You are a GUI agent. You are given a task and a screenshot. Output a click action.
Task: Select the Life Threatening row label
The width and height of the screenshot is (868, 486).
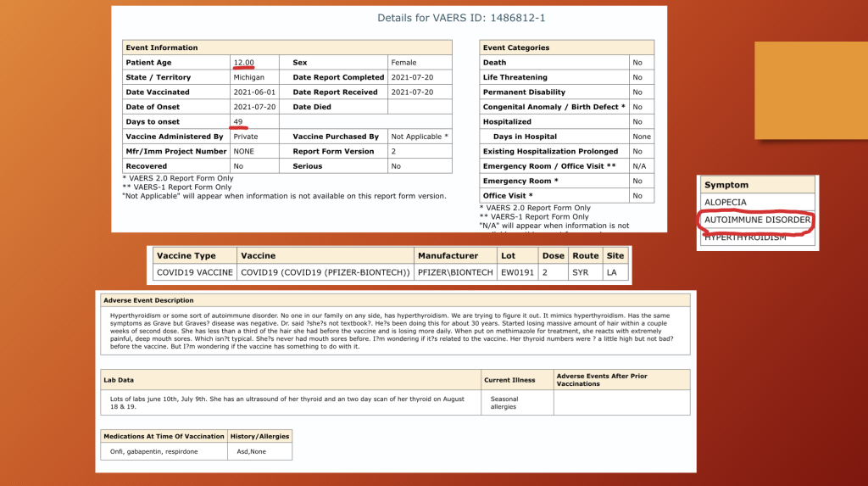515,77
